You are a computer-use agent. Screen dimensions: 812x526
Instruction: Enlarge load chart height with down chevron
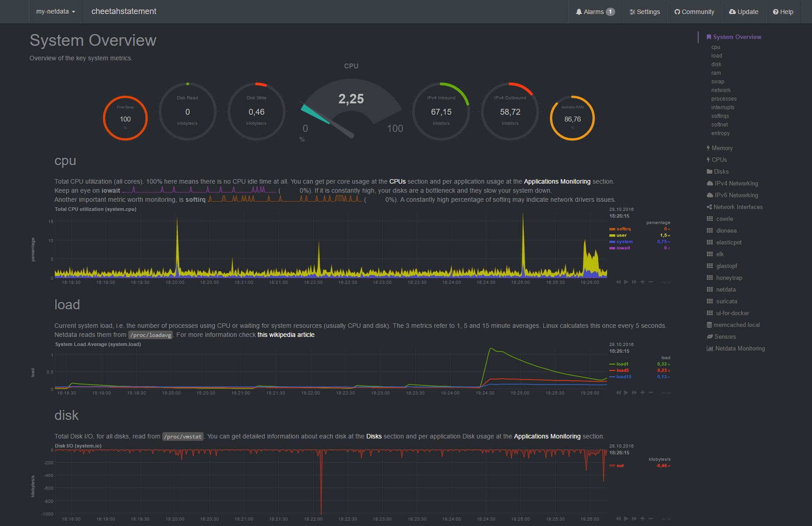669,393
